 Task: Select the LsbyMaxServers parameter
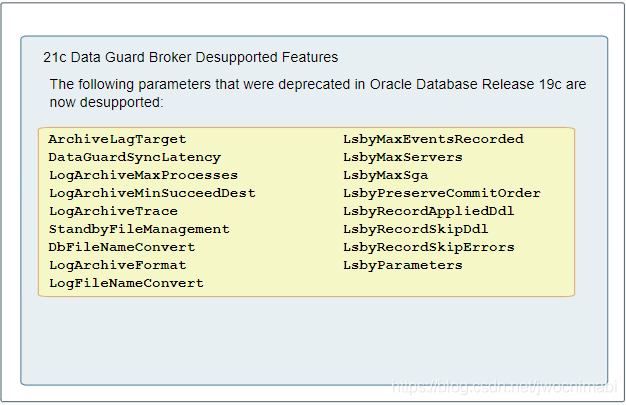click(x=402, y=157)
